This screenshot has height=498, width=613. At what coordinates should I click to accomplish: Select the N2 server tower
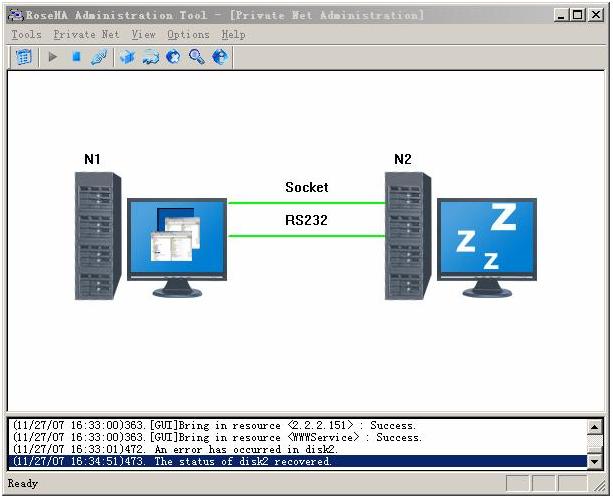[x=408, y=236]
